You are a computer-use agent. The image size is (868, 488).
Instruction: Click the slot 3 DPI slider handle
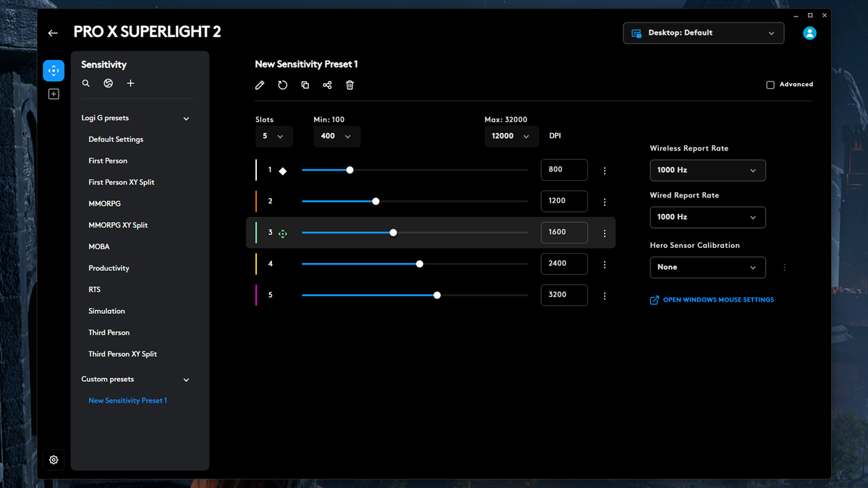coord(393,233)
